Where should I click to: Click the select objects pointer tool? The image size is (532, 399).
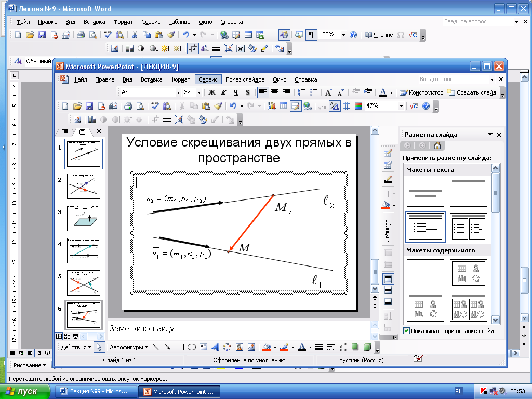coord(99,347)
